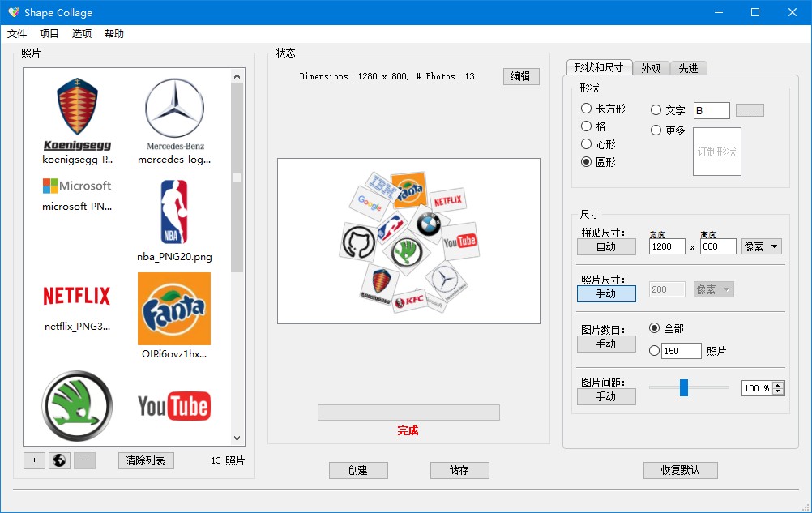The height and width of the screenshot is (513, 812).
Task: Select the Mercedes-Benz logo photo
Action: (x=174, y=121)
